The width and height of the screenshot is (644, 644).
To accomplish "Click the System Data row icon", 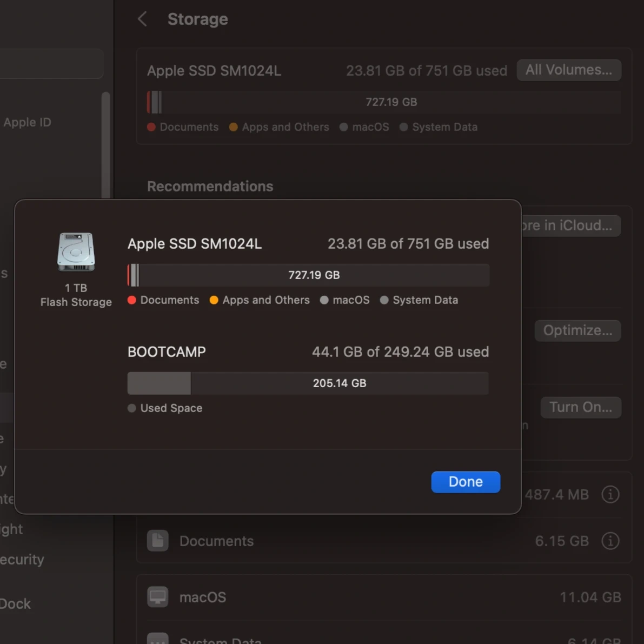I will 158,639.
